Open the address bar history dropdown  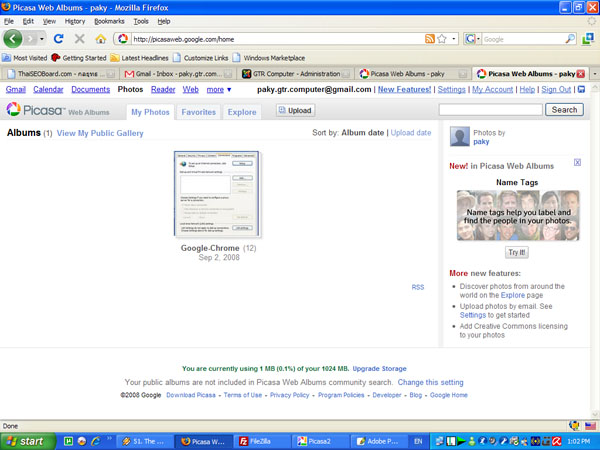coord(454,39)
